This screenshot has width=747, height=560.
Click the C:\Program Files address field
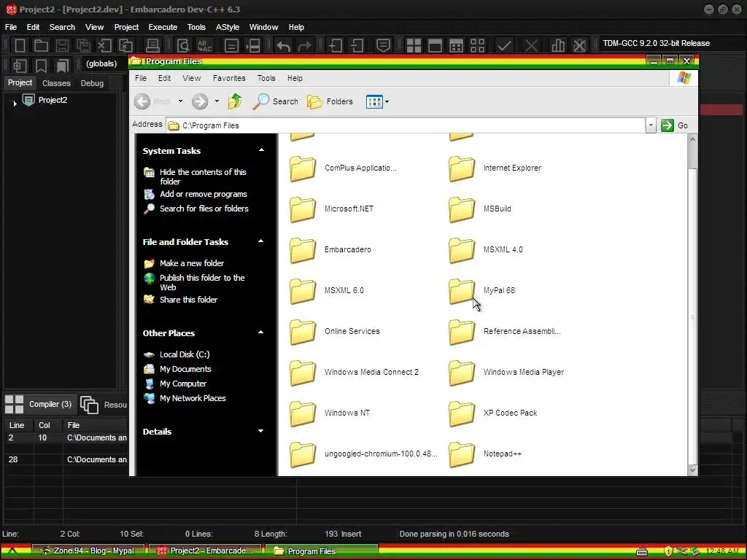[406, 125]
